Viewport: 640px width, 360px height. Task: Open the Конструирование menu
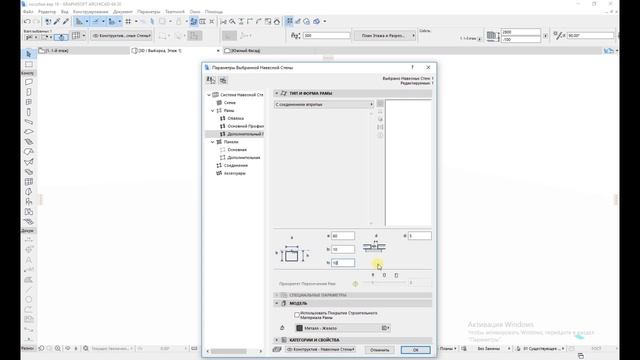[x=91, y=12]
